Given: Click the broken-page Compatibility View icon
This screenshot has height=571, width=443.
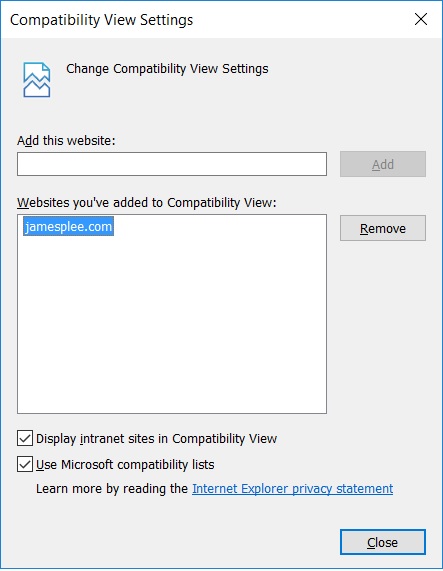Looking at the screenshot, I should click(36, 80).
